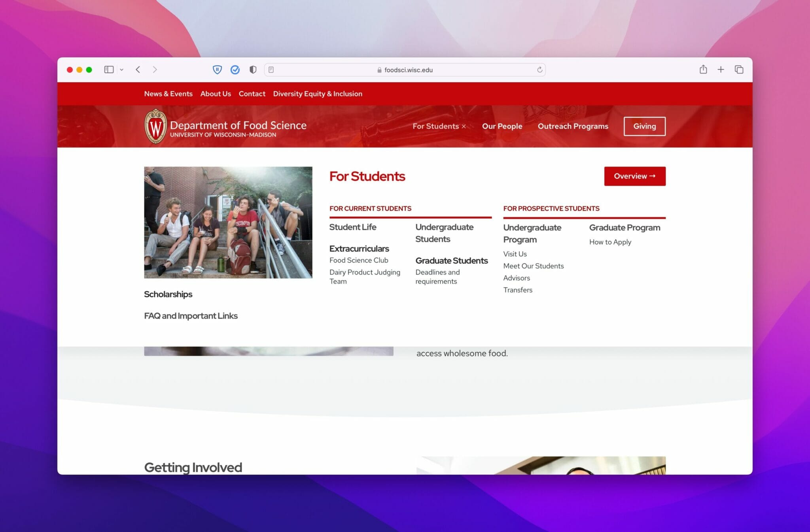Open Meet Our Students link
The width and height of the screenshot is (810, 532).
pos(533,266)
